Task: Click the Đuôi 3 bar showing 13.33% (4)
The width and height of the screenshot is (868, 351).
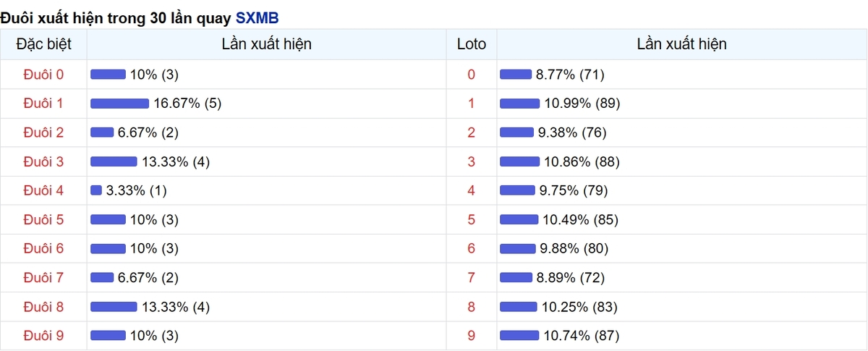Action: pyautogui.click(x=114, y=161)
